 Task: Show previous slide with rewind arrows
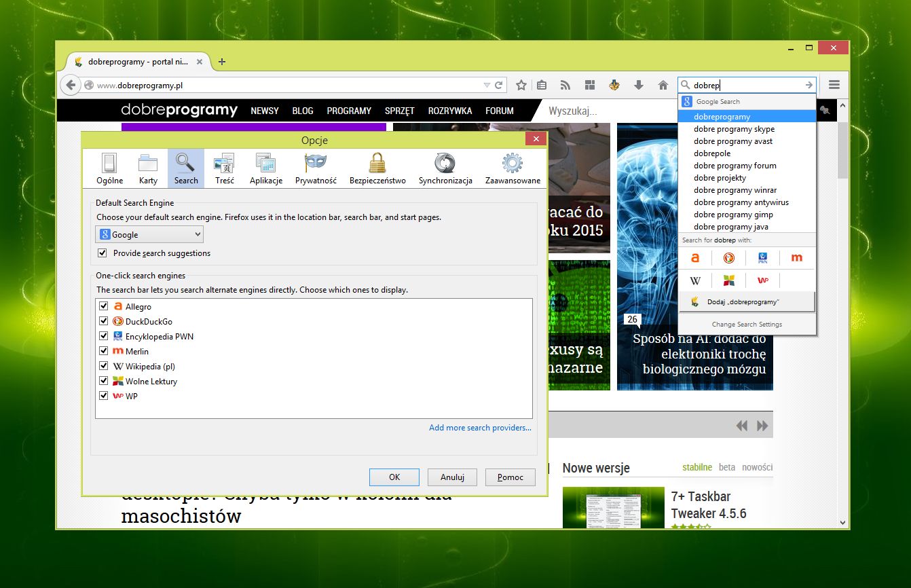click(742, 426)
